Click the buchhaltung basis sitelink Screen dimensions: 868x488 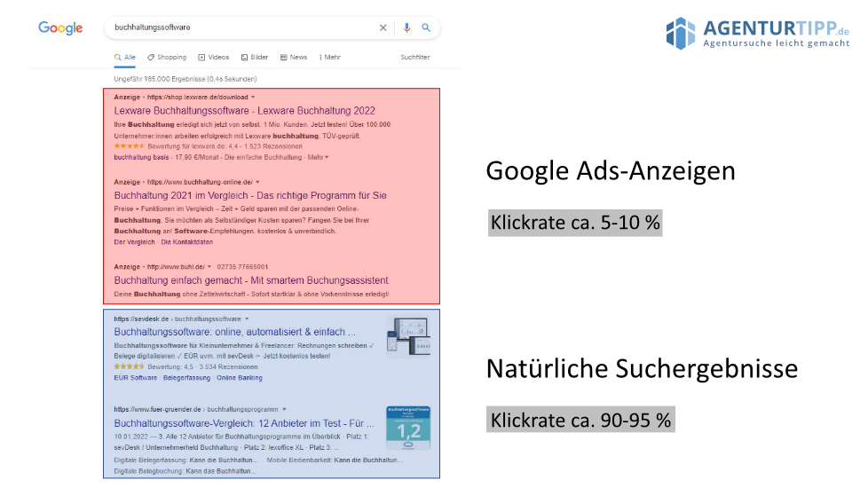click(141, 158)
